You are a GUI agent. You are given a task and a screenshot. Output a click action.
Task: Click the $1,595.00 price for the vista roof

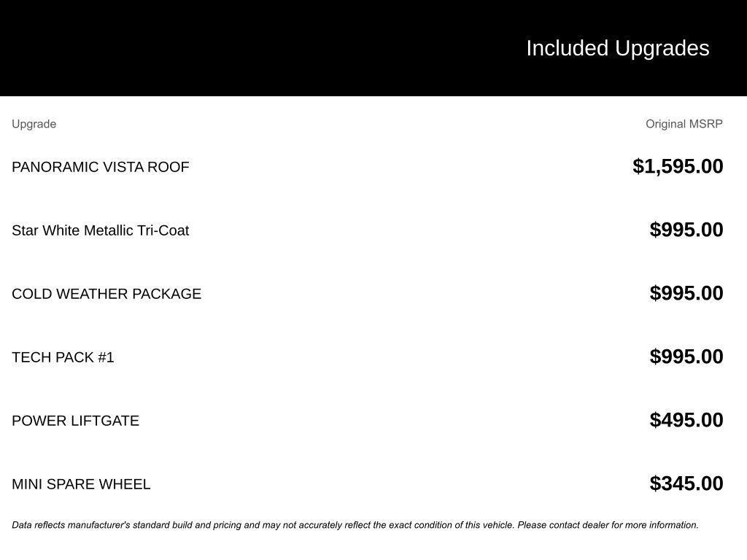click(x=678, y=166)
